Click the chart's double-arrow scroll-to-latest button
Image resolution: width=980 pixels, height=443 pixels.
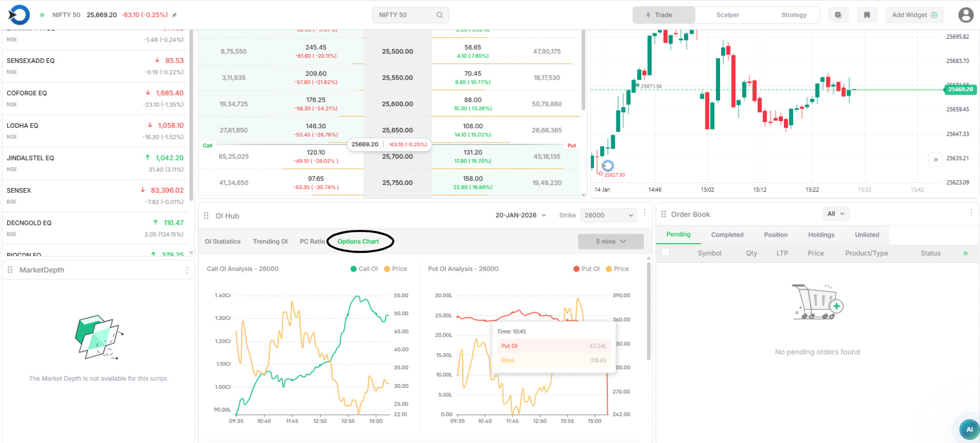point(936,159)
